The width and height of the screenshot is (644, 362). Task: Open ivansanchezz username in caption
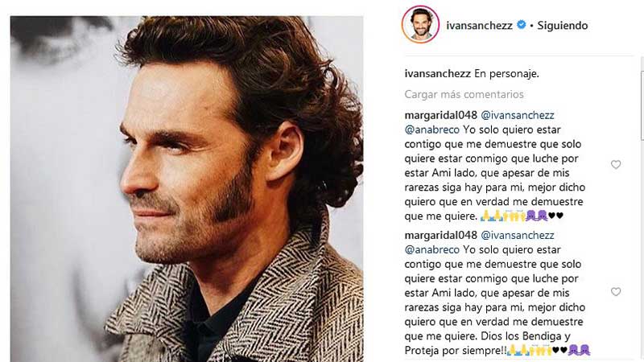(437, 74)
